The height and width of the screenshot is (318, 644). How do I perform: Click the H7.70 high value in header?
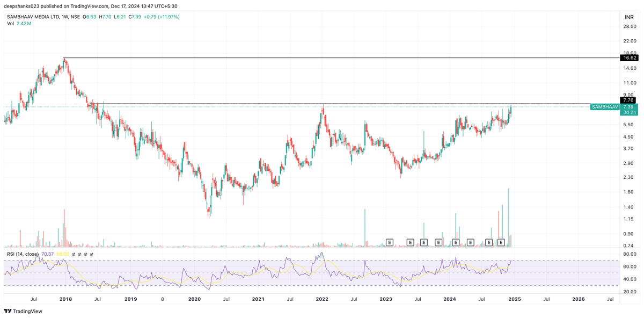click(x=106, y=17)
